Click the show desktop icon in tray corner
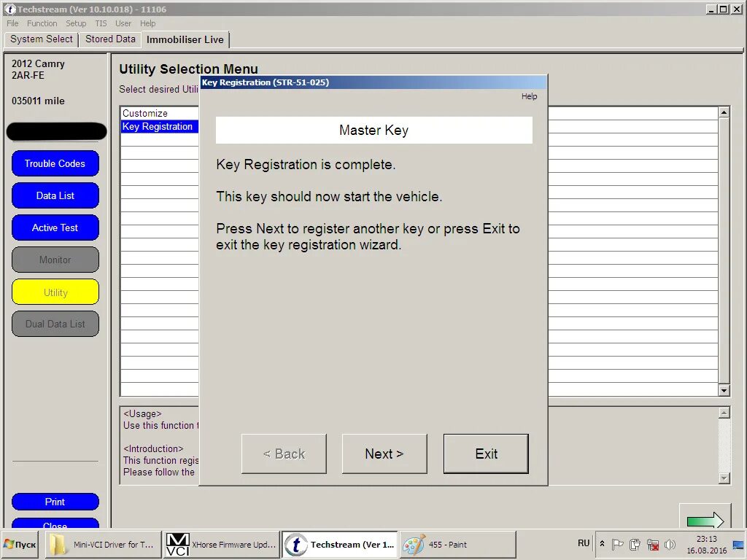The width and height of the screenshot is (747, 560). 739,545
